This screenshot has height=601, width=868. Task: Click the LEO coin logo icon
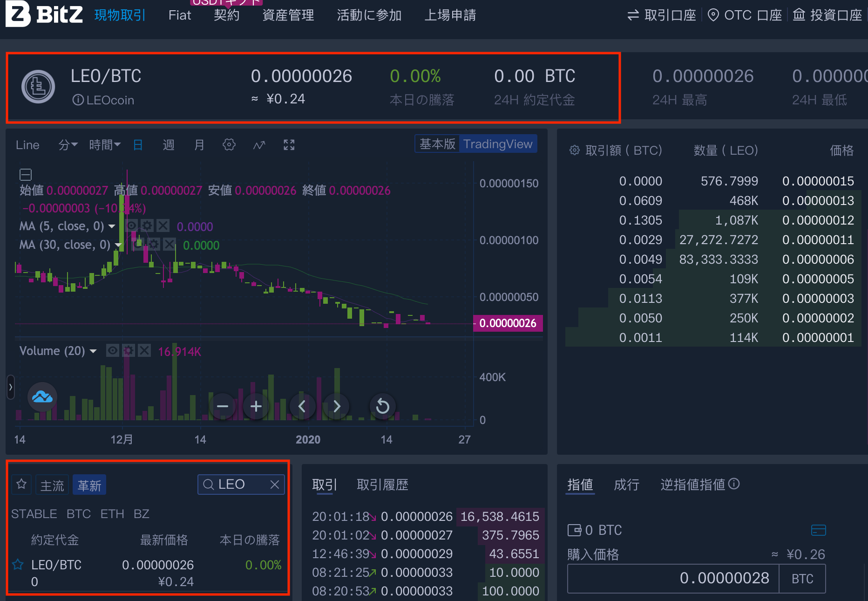click(38, 87)
